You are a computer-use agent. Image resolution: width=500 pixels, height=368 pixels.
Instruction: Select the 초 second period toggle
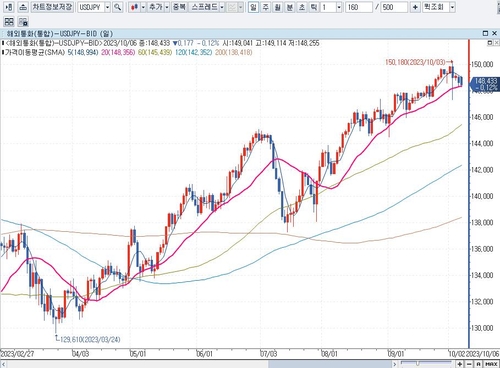[302, 7]
